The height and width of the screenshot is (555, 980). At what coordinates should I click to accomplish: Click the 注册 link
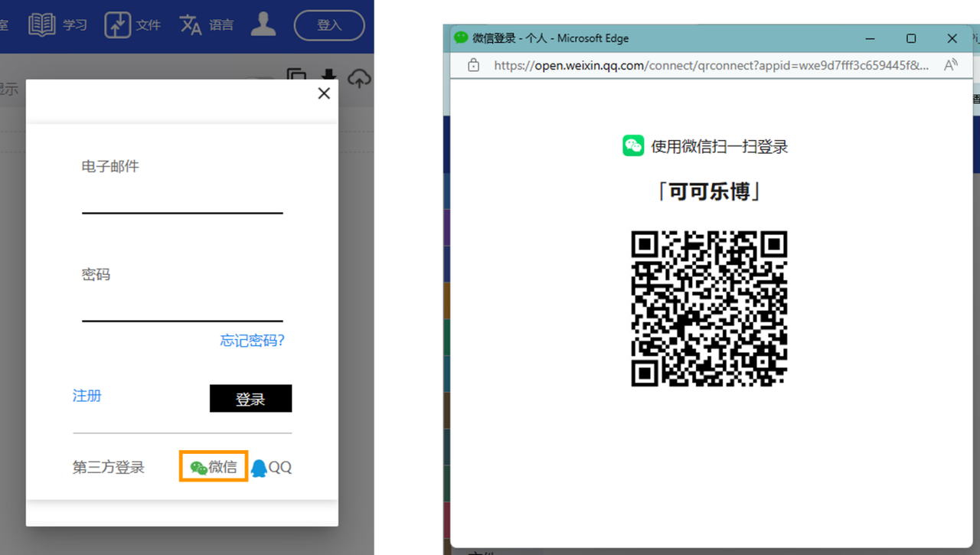[x=87, y=396]
